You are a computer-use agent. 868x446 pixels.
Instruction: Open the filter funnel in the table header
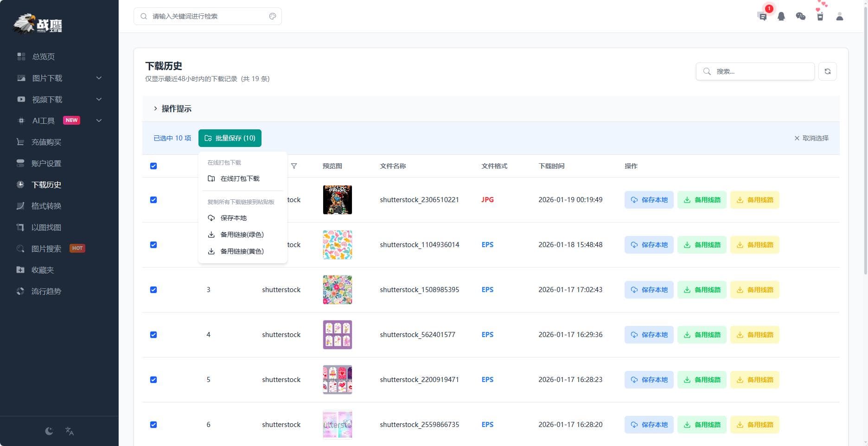point(294,166)
